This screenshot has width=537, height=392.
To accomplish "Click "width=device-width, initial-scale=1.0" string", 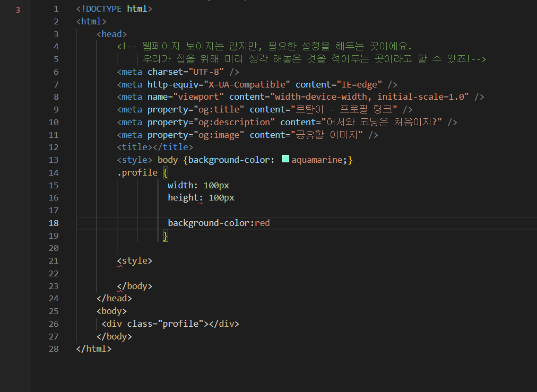I will click(369, 97).
